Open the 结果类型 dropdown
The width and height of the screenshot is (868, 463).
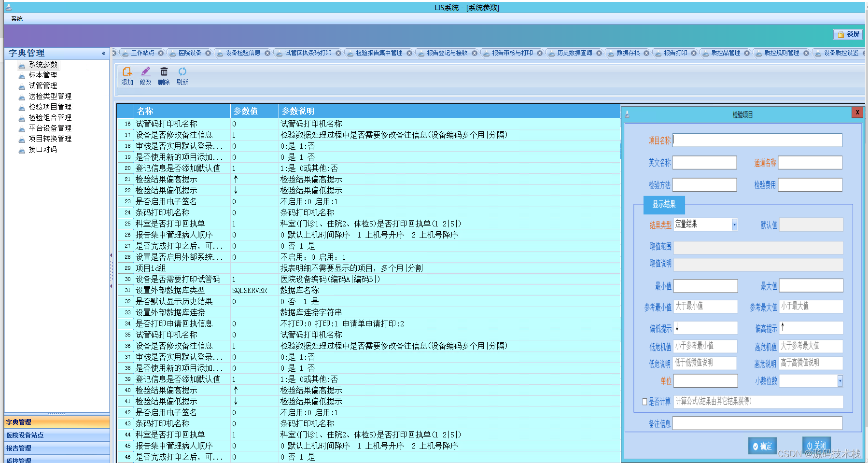(x=734, y=224)
